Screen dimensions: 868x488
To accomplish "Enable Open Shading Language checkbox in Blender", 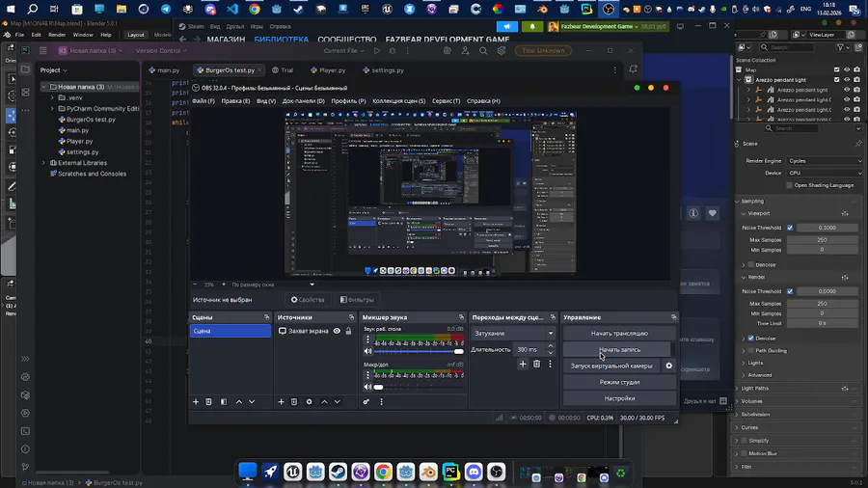I will click(x=789, y=185).
